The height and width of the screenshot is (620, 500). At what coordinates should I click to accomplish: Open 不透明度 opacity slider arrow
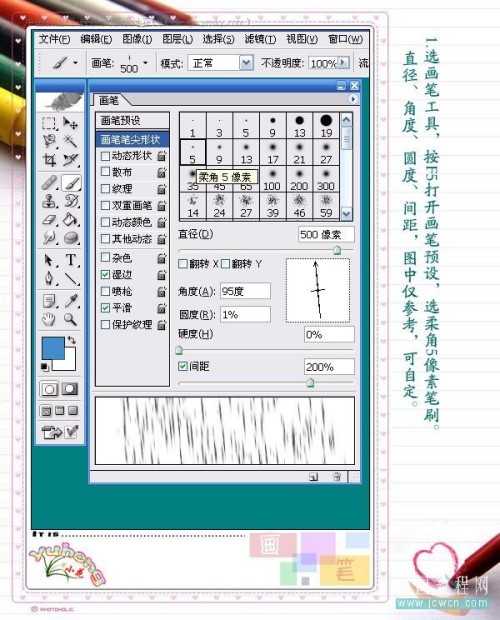point(343,63)
